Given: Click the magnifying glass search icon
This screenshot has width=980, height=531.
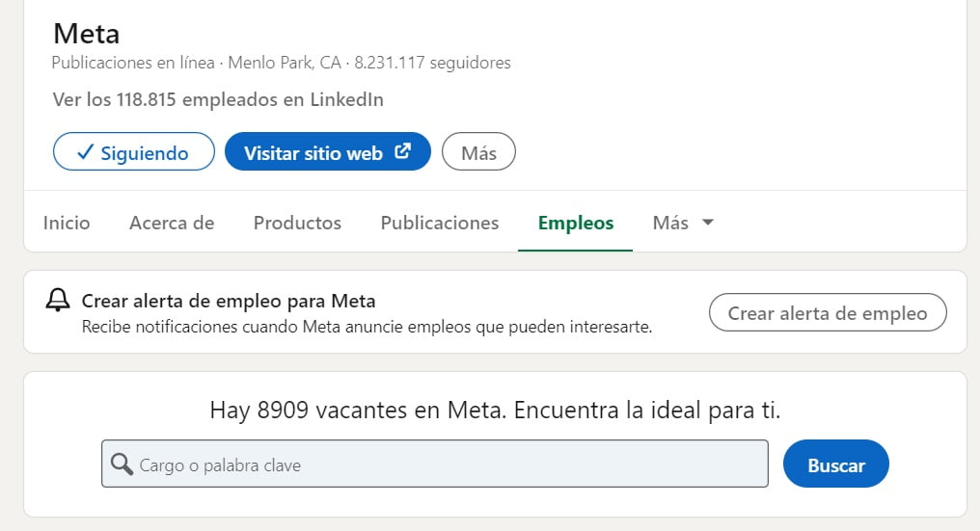Looking at the screenshot, I should pos(122,465).
